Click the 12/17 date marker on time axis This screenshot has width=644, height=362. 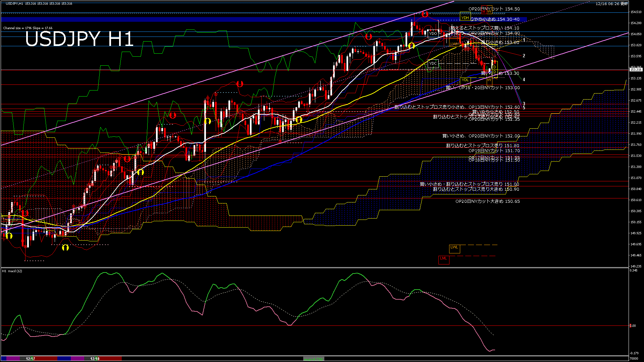coord(30,359)
